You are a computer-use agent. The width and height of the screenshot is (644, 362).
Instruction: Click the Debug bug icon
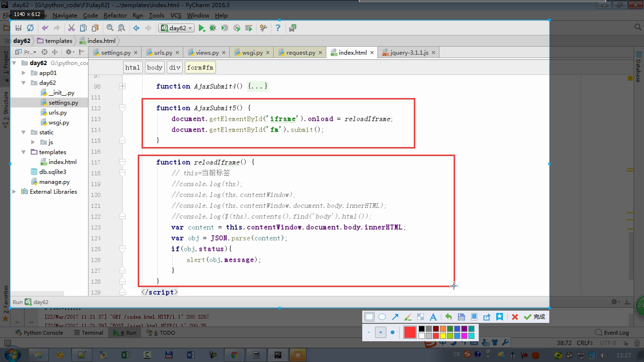tap(213, 28)
